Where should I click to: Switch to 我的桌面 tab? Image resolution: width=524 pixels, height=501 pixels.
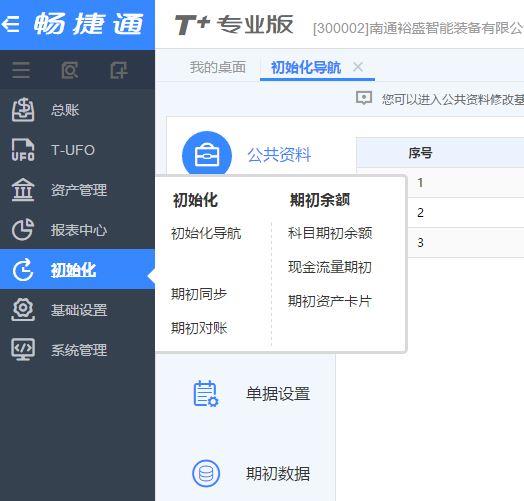(x=218, y=68)
